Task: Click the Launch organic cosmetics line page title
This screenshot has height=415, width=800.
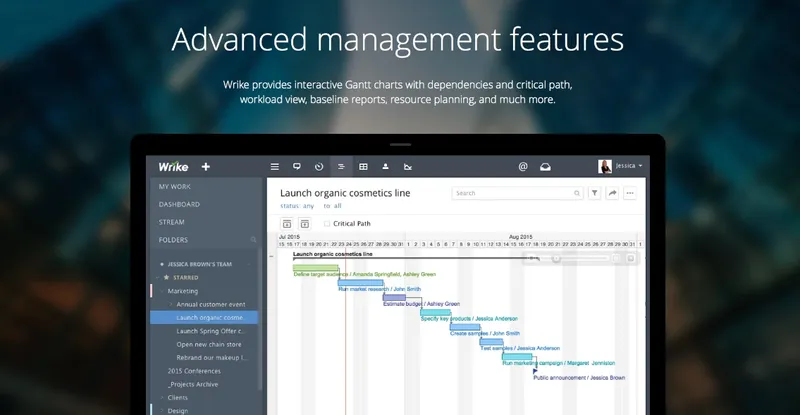Action: click(x=345, y=193)
